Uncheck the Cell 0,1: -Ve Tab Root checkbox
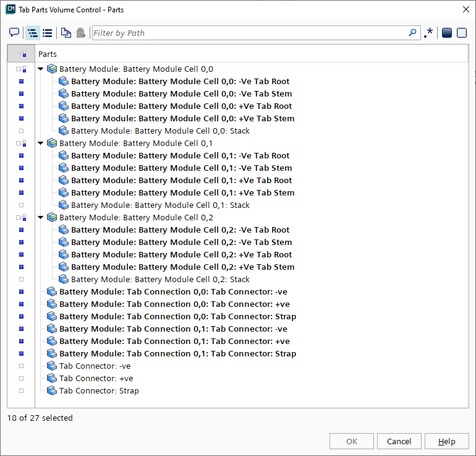The height and width of the screenshot is (456, 476). pos(21,155)
